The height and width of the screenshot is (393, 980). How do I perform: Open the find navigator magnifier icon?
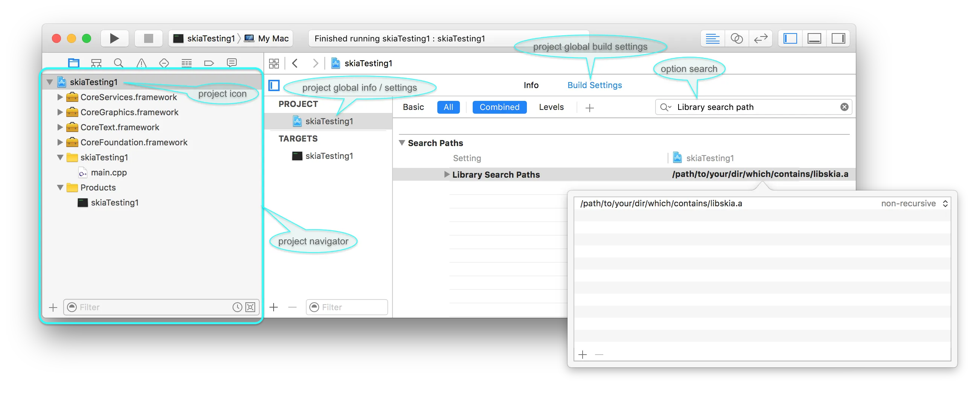119,63
